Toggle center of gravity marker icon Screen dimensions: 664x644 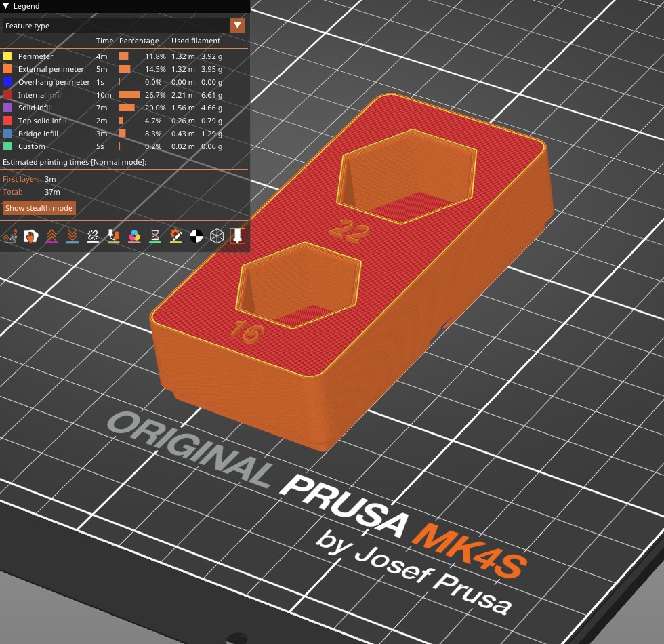tap(196, 236)
